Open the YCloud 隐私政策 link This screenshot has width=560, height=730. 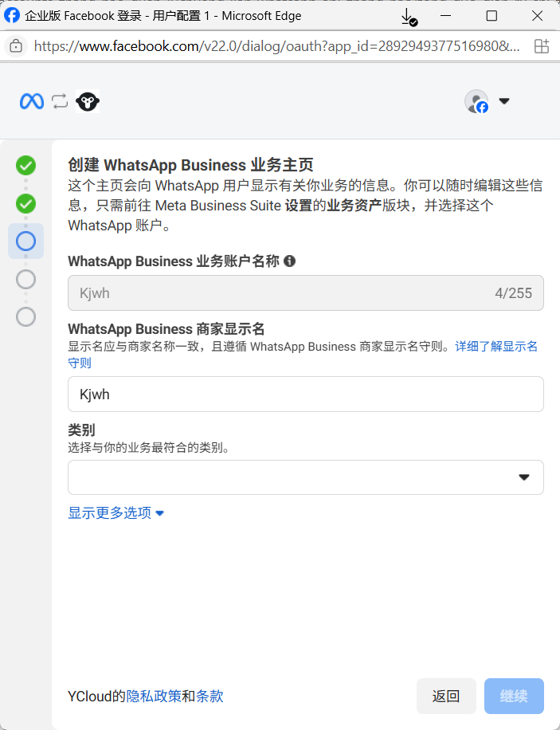pos(154,696)
